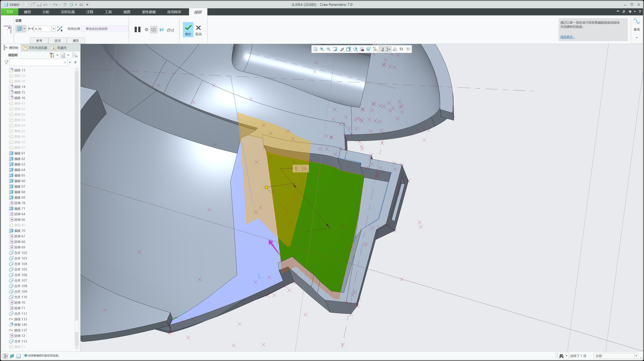Image resolution: width=644 pixels, height=361 pixels.
Task: Toggle the unattached preview mode button
Action: pos(154,30)
